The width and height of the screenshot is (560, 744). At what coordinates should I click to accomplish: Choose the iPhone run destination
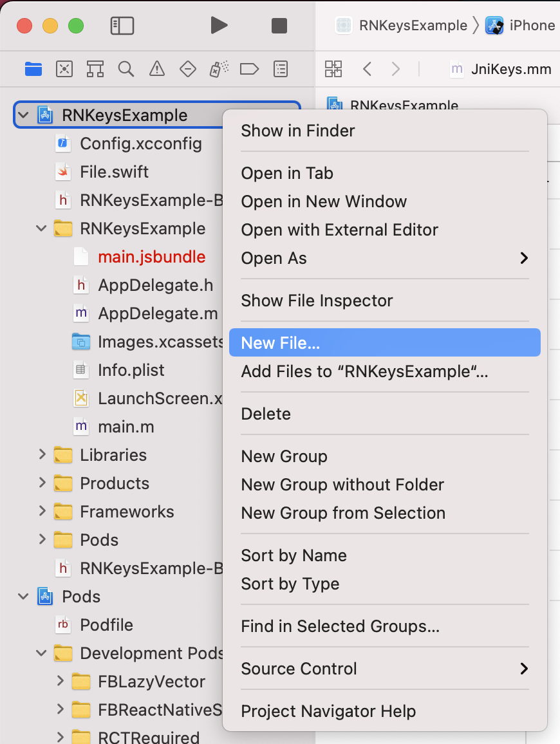(x=521, y=26)
